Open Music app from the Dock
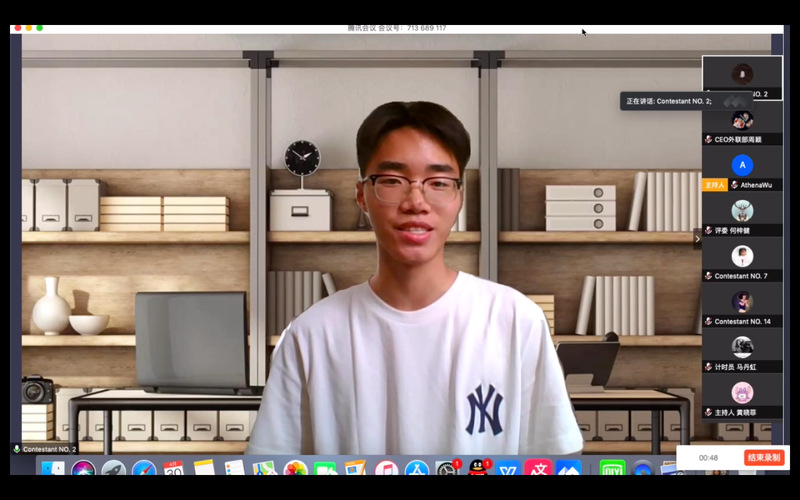This screenshot has height=500, width=800. coord(386,468)
